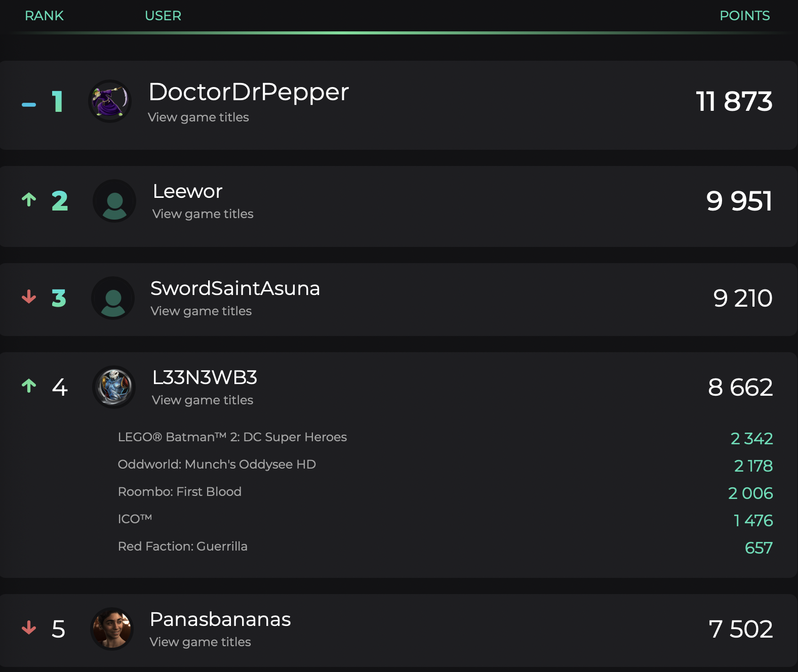
Task: Click the red down arrow beside rank 5
Action: pos(29,627)
